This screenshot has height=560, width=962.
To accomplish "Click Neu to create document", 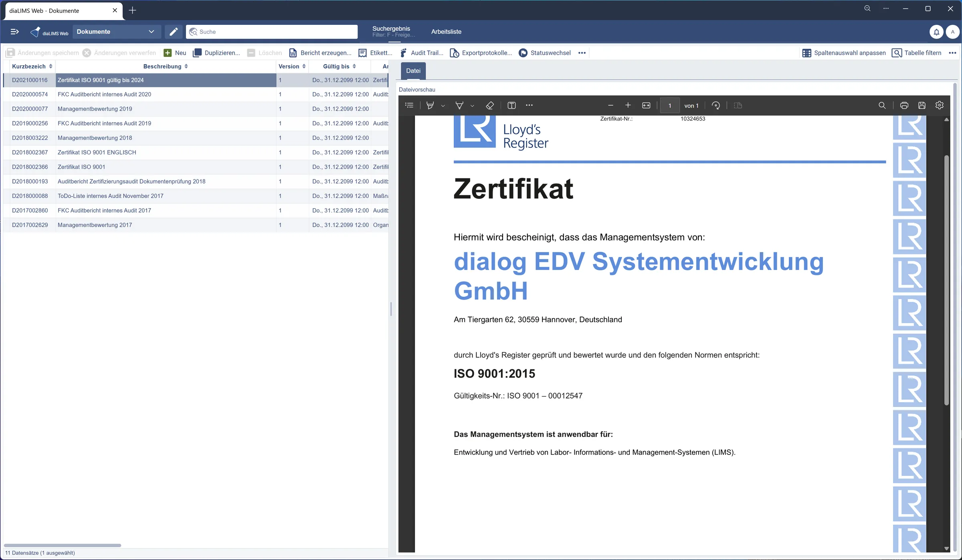I will coord(175,53).
